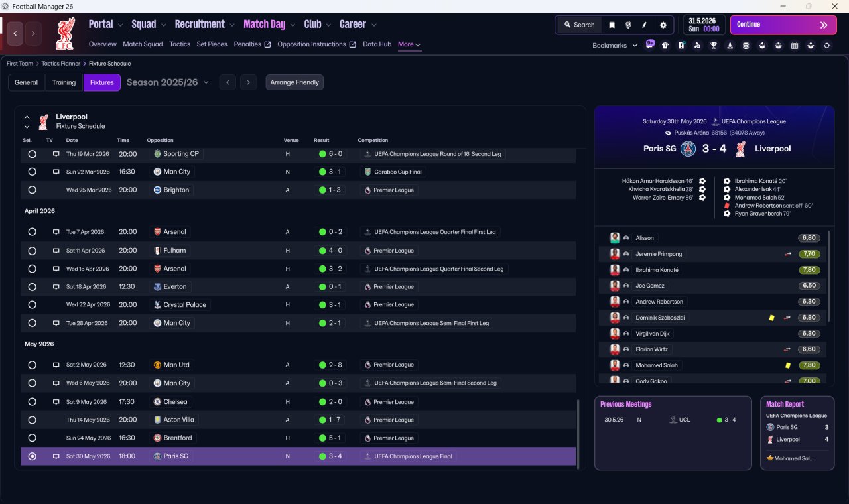Expand the More menu in sub-navigation
The height and width of the screenshot is (504, 849).
tap(409, 44)
